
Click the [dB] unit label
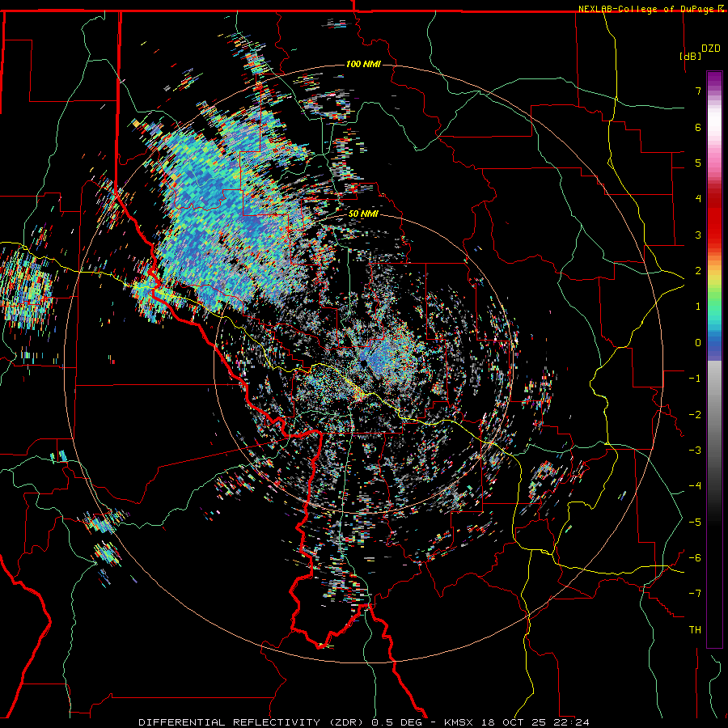690,56
